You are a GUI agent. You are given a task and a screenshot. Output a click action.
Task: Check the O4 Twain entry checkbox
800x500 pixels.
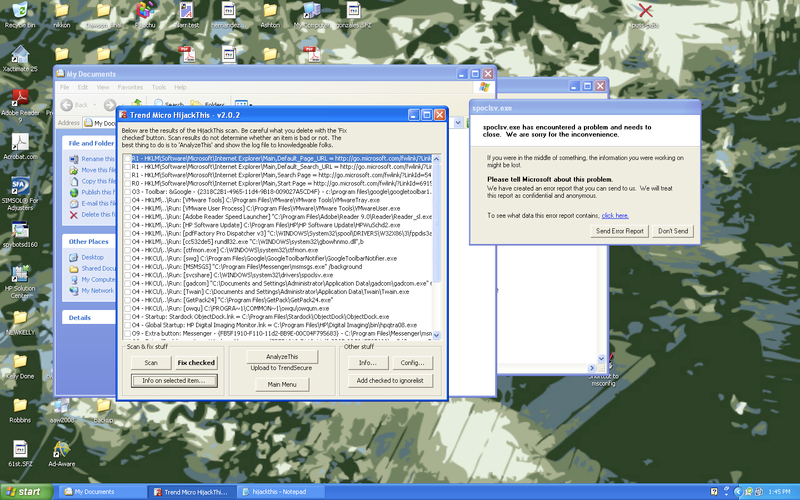pyautogui.click(x=127, y=292)
